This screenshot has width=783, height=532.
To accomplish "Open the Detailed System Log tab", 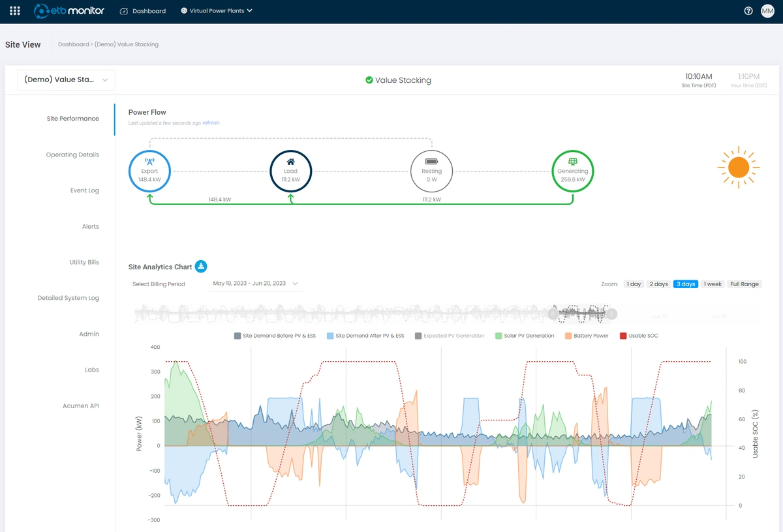I will click(69, 298).
